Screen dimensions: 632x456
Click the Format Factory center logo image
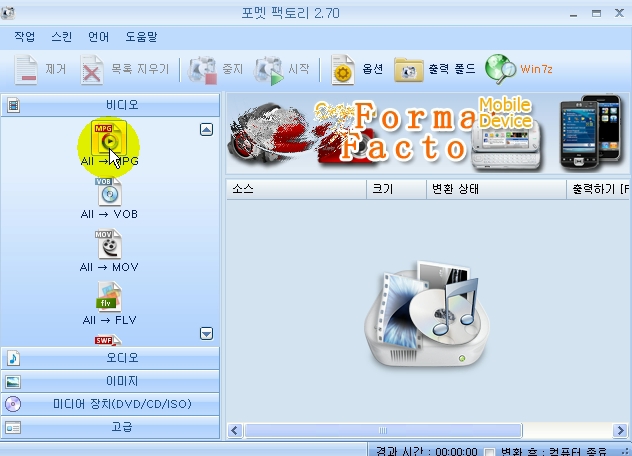tap(427, 314)
